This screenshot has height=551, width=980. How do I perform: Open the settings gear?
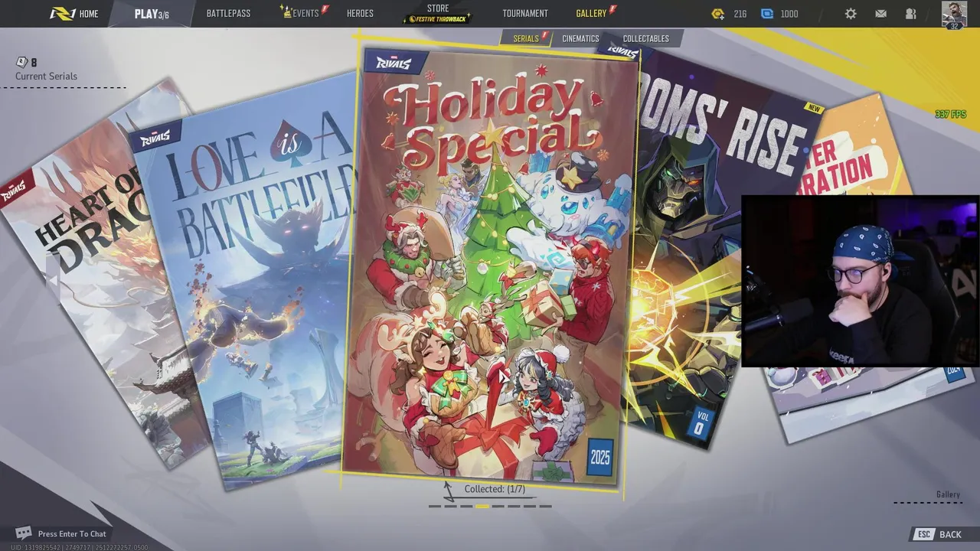pos(851,14)
